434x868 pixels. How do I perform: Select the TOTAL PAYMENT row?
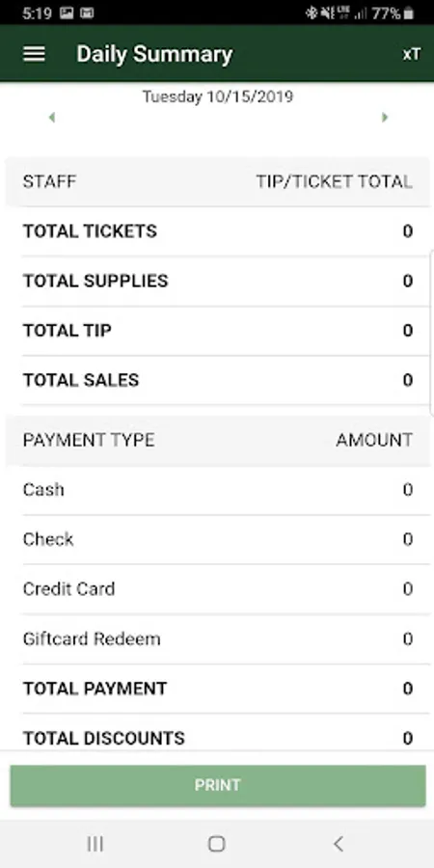coord(218,689)
